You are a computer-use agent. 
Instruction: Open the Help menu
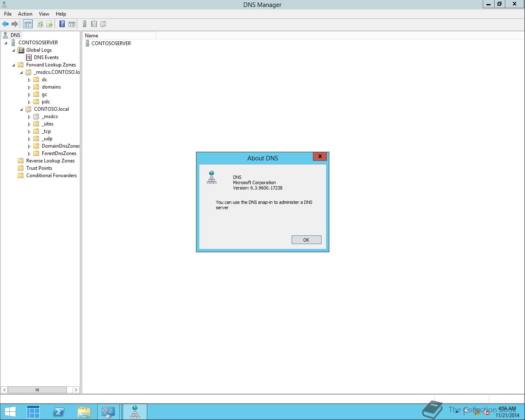[x=61, y=14]
